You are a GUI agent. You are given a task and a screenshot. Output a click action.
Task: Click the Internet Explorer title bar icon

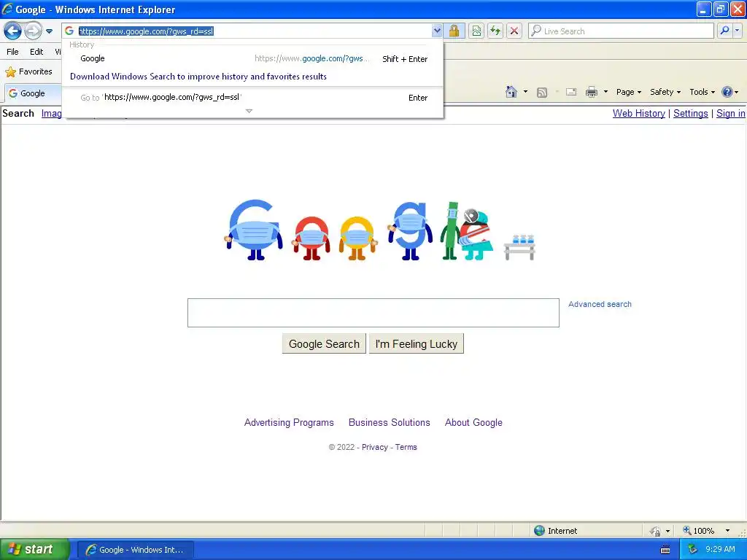[7, 9]
